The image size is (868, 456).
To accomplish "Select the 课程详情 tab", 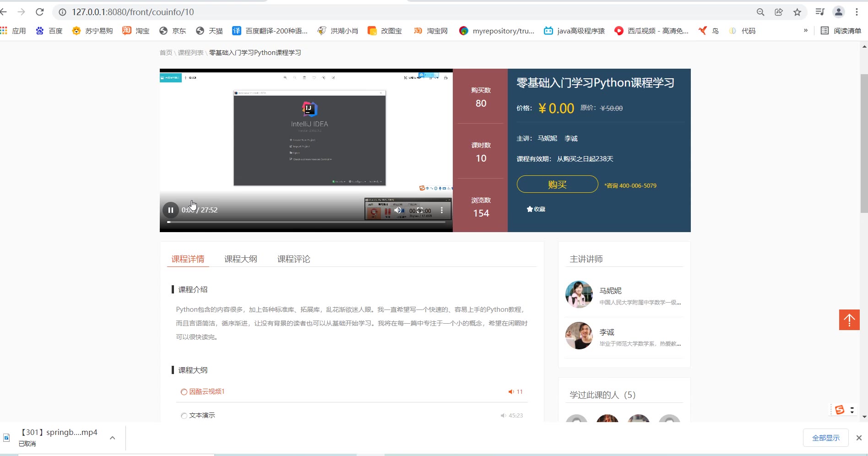I will 188,259.
